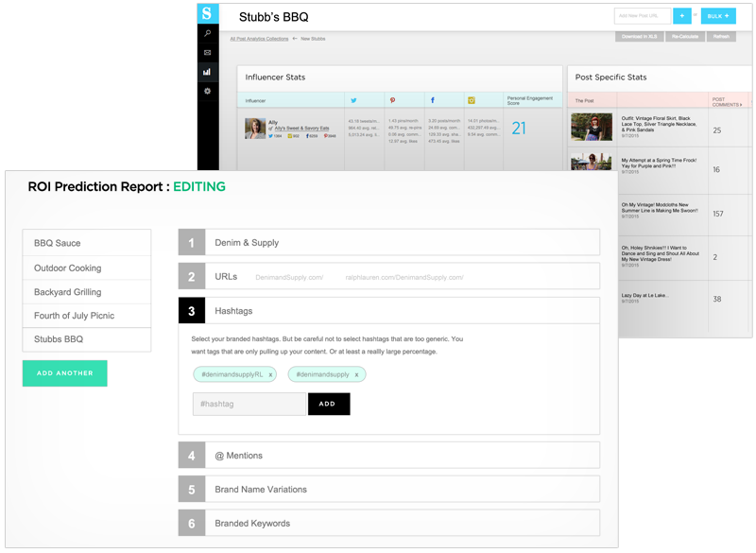Viewport: 756px width, 553px height.
Task: Click the ralphlauren.com/DenimandSupply.com/ URL text
Action: (404, 277)
